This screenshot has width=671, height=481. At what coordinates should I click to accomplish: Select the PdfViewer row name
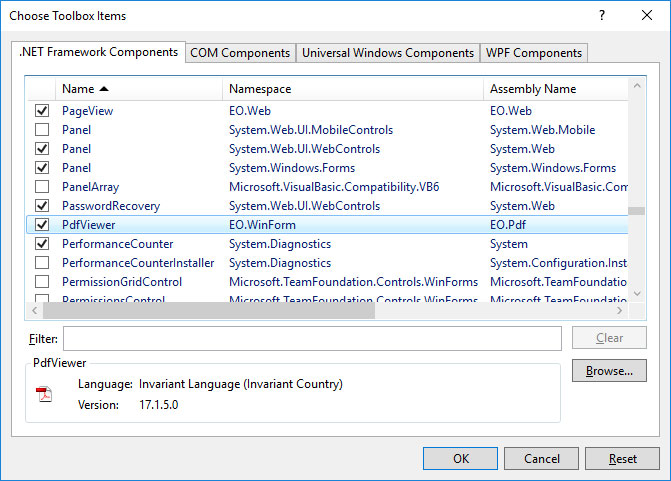89,225
